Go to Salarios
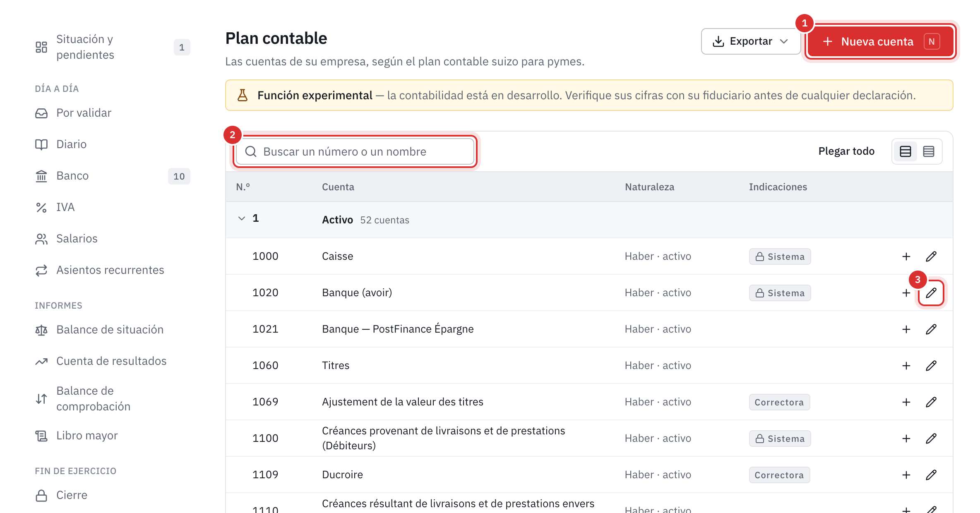 point(112,239)
